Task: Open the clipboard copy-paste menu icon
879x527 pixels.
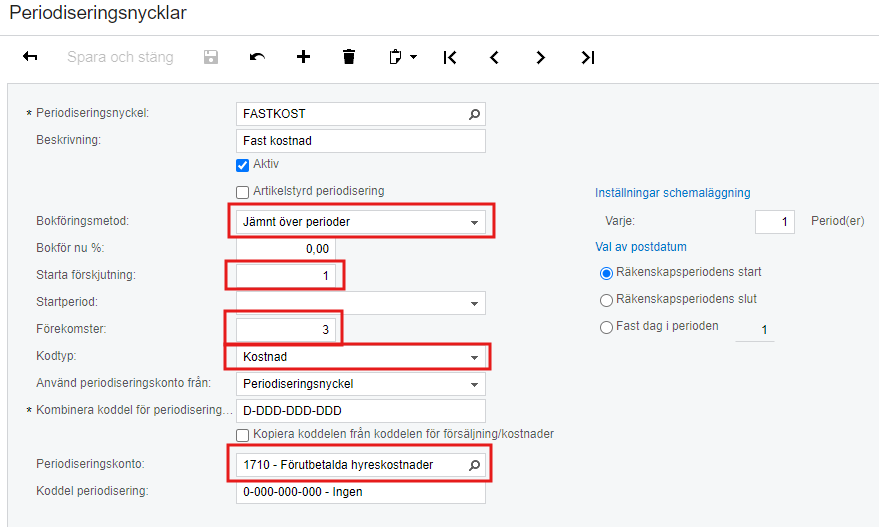Action: click(x=403, y=57)
